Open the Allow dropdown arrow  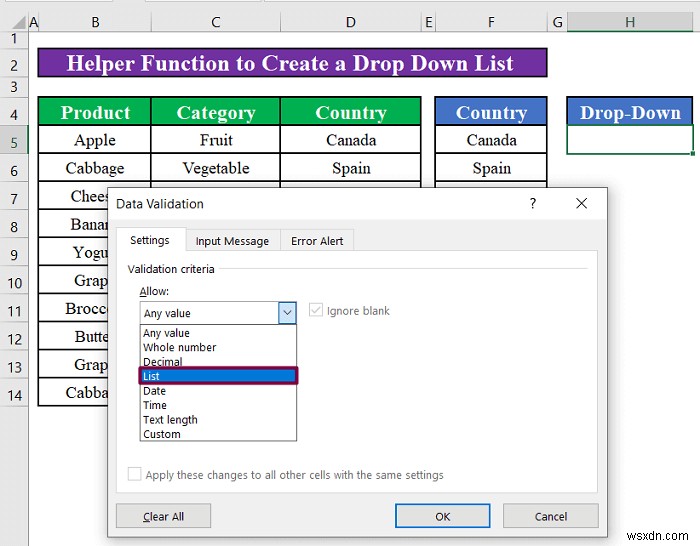click(287, 313)
